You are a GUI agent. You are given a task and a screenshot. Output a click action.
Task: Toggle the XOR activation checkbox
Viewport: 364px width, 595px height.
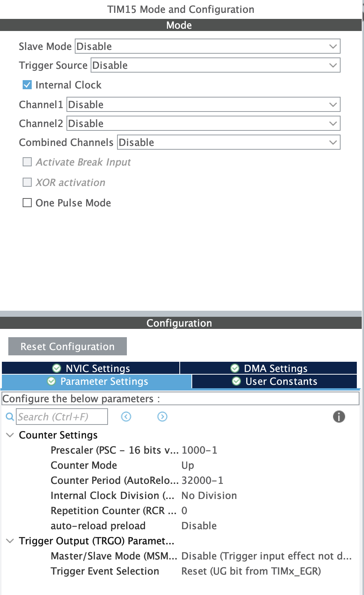point(26,182)
